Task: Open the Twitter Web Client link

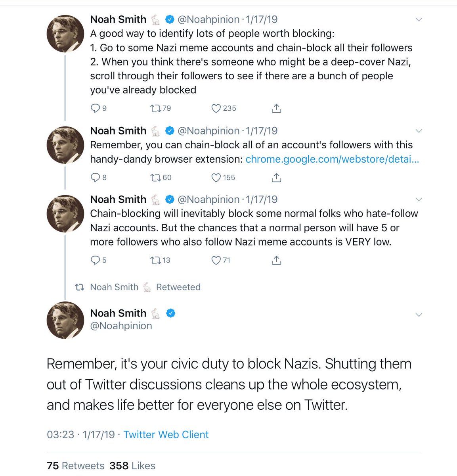Action: (x=166, y=435)
